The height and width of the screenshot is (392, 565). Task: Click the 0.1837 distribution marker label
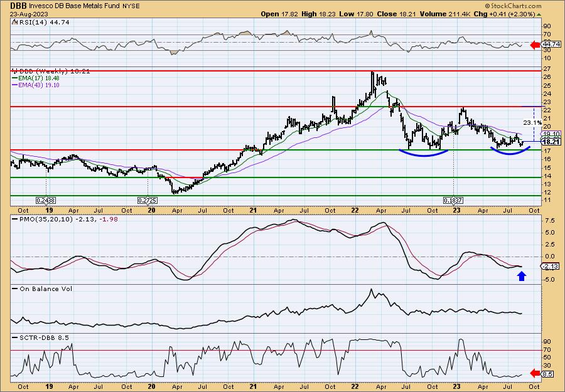(x=453, y=200)
